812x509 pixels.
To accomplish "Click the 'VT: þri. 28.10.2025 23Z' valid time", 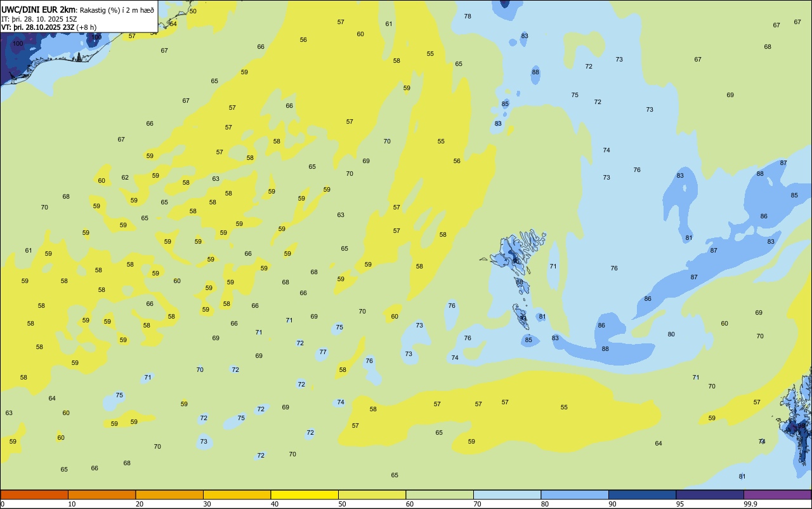I will 37,27.
